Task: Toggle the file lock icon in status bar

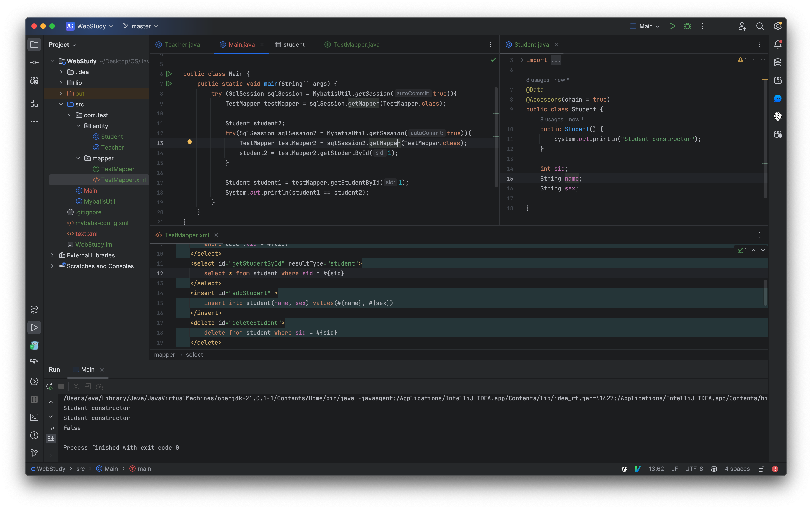Action: click(x=761, y=469)
